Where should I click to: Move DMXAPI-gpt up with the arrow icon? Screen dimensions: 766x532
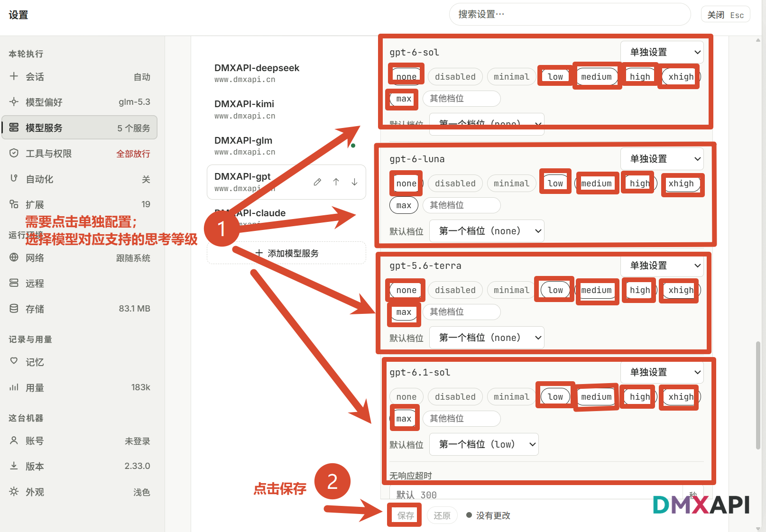(336, 182)
